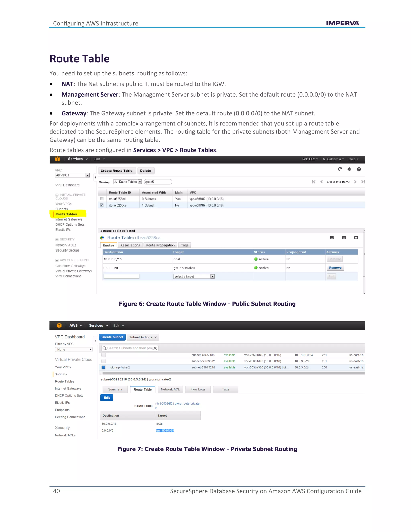Open the help question mark icon
Viewport: 411px width, 532px height.
(359, 169)
